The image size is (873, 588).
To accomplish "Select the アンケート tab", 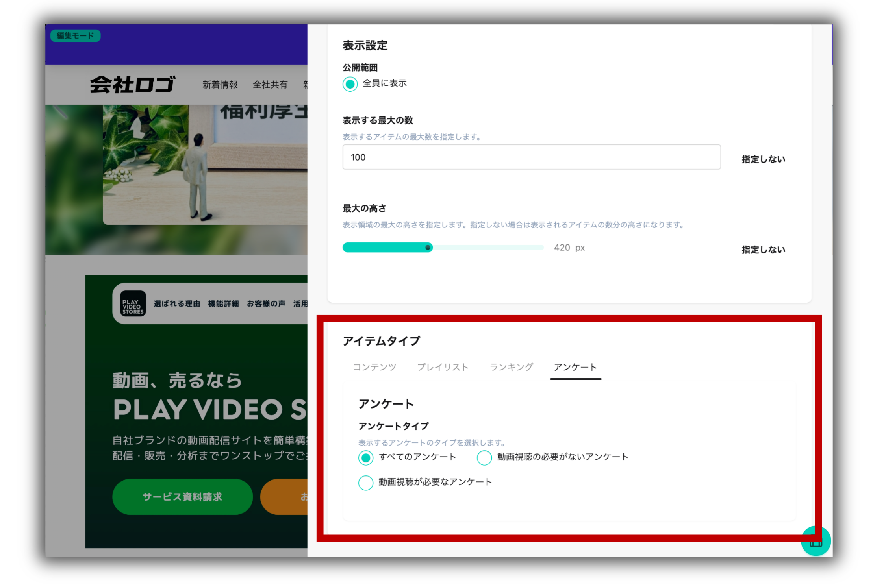I will pos(575,367).
